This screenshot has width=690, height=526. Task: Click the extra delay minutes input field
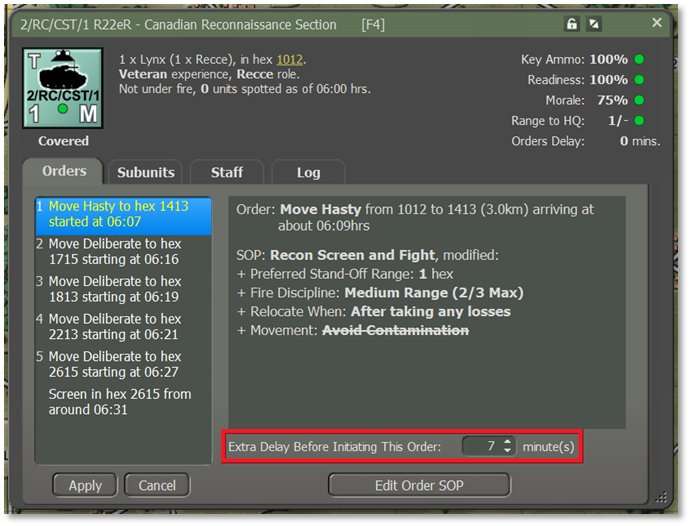482,447
